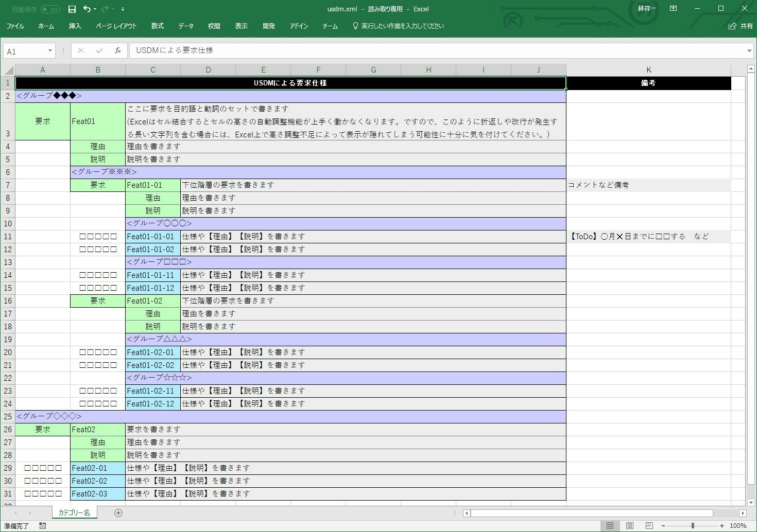Select column A header
Screen dimensions: 757x532
(43, 70)
